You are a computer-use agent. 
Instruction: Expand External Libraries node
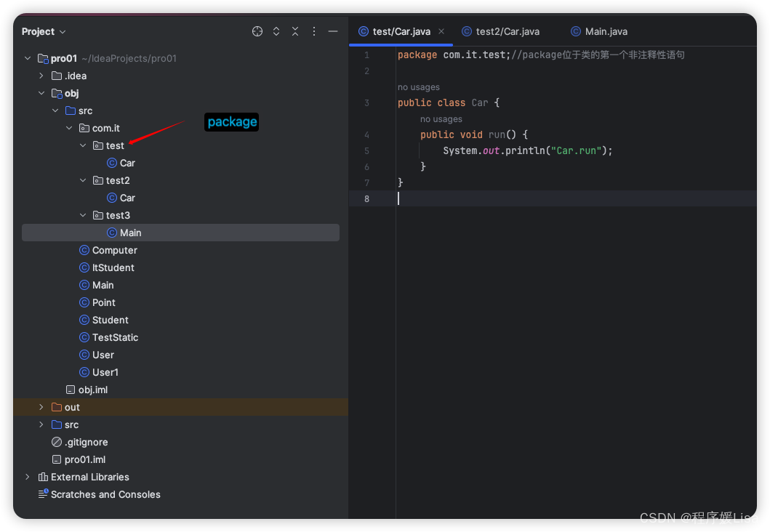click(28, 477)
